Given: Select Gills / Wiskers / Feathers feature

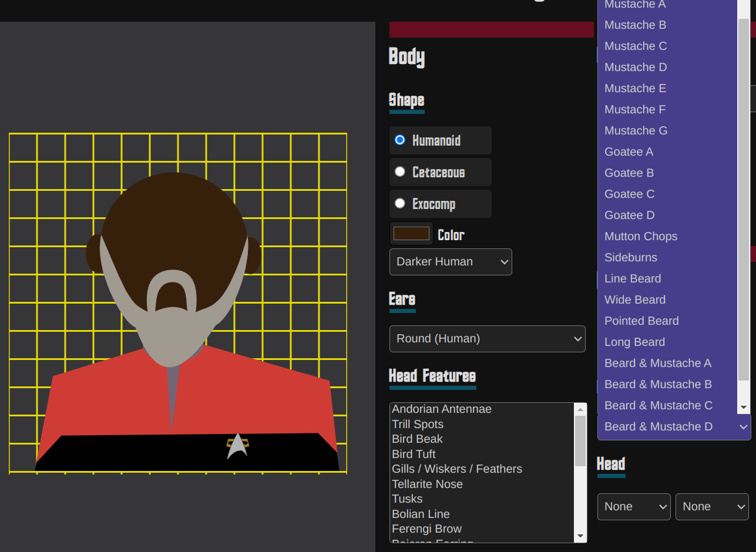Looking at the screenshot, I should pyautogui.click(x=482, y=469).
